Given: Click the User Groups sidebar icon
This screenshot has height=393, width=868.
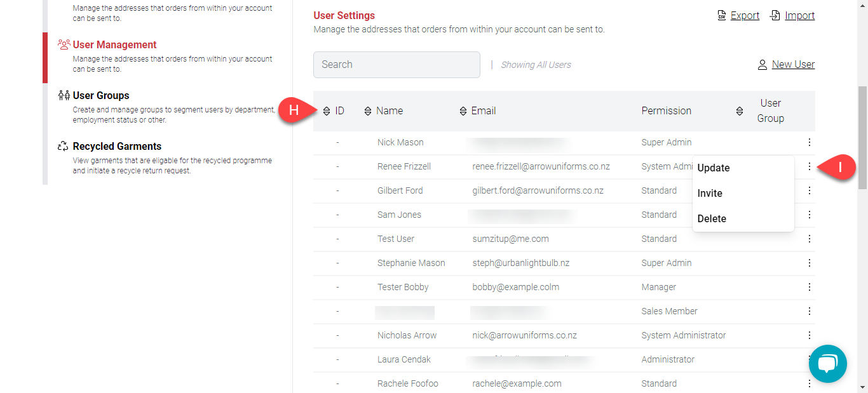Looking at the screenshot, I should [x=63, y=95].
